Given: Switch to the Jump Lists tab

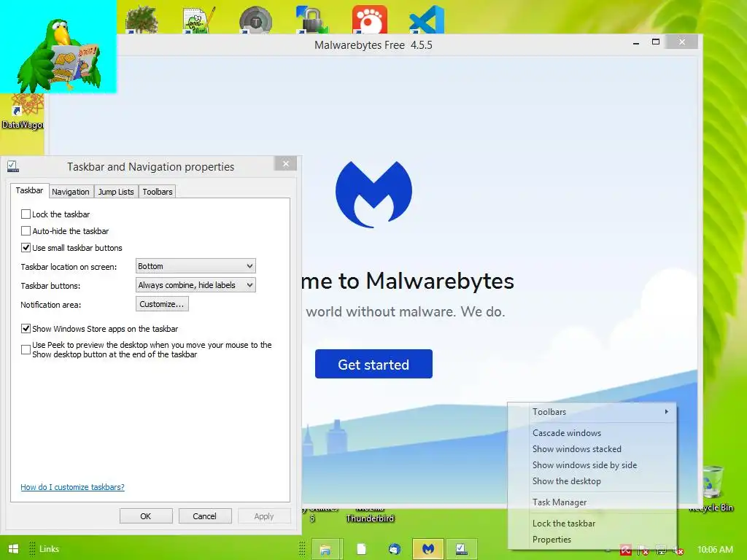Looking at the screenshot, I should coord(116,192).
